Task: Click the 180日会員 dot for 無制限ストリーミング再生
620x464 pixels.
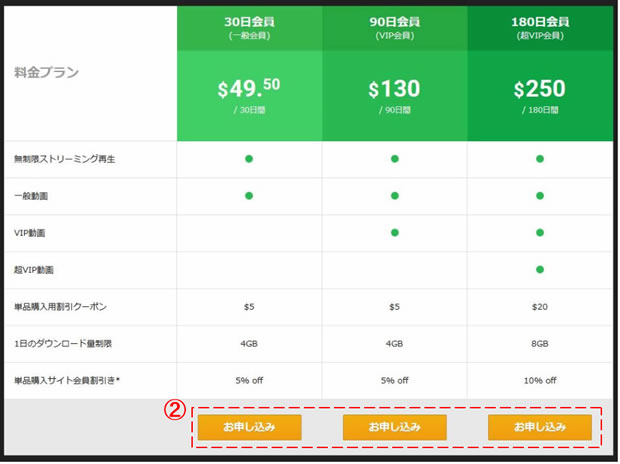Action: click(x=540, y=159)
